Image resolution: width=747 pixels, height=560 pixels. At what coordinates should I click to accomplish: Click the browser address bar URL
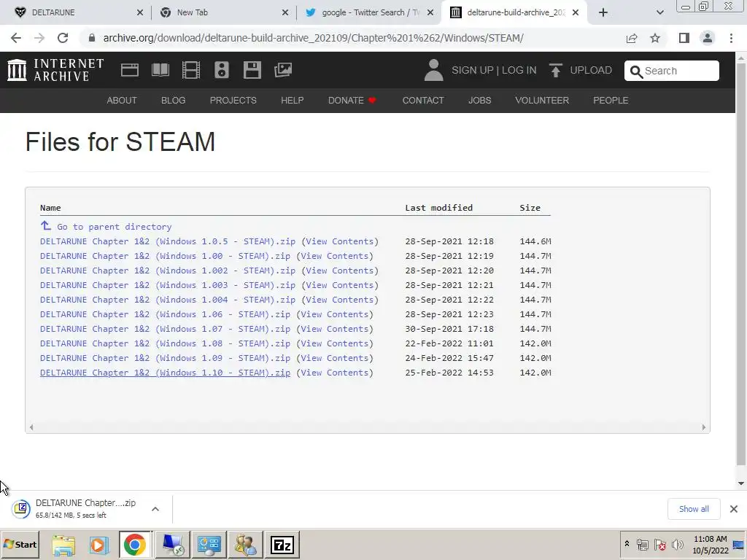pos(313,38)
